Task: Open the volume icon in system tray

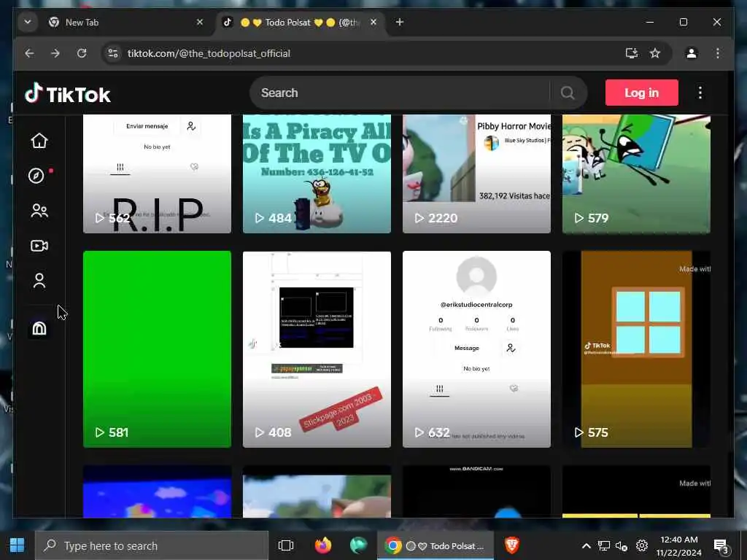Action: point(622,545)
